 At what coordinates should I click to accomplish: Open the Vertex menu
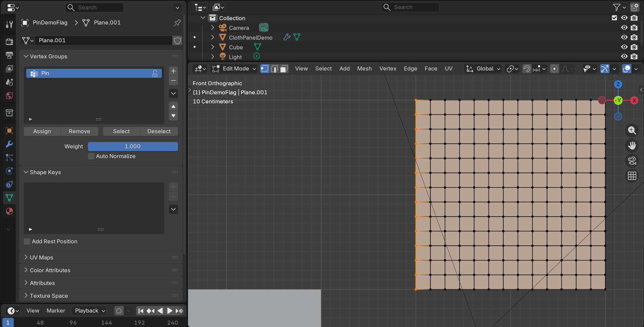(x=388, y=69)
